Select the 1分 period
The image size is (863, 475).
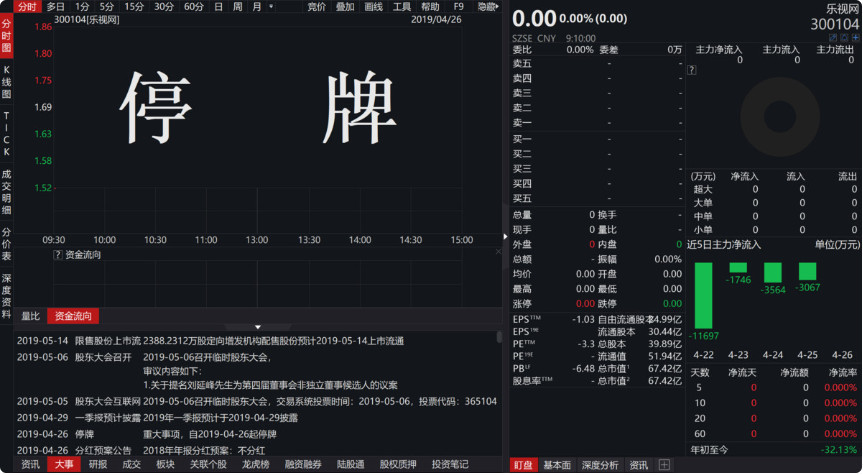point(83,7)
